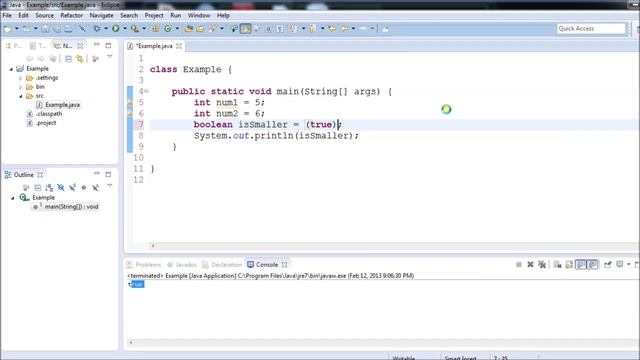
Task: Click the Quick Access search field
Action: [x=591, y=28]
